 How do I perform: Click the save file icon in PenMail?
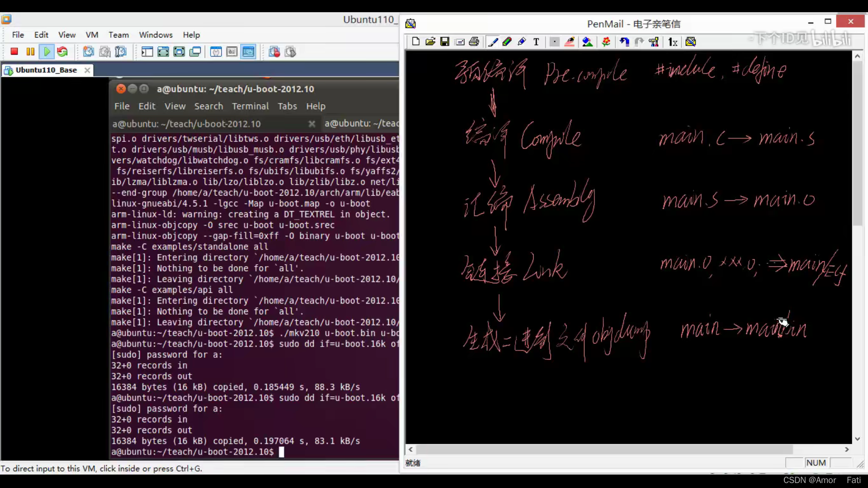click(x=444, y=42)
